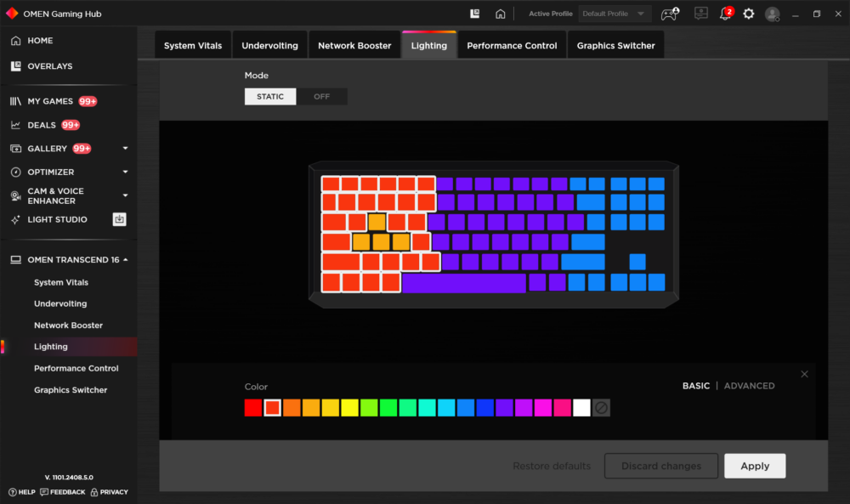Expand the GALLERY sidebar section
The width and height of the screenshot is (850, 504).
[x=125, y=149]
